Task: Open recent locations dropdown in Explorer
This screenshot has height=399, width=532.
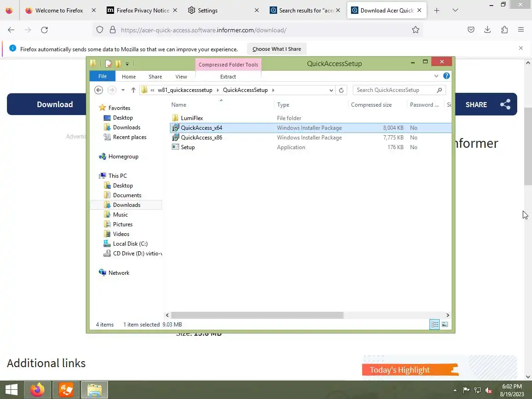Action: (123, 90)
